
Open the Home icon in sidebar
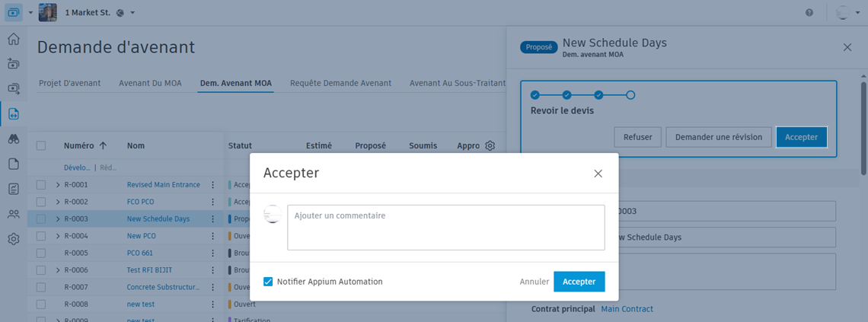[x=13, y=40]
